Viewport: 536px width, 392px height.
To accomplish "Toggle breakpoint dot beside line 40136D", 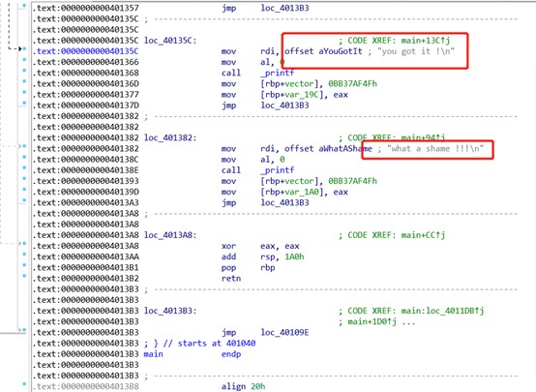I will [24, 81].
